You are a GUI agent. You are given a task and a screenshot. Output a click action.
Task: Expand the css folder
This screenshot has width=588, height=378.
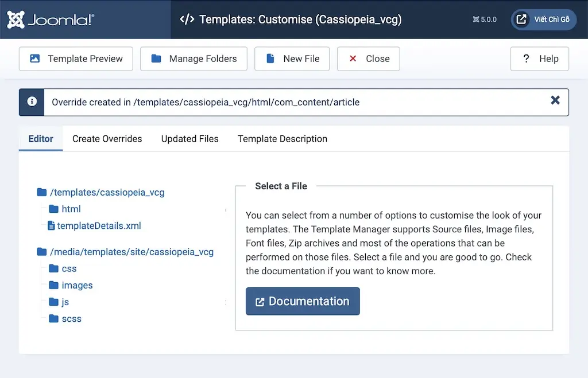[69, 269]
